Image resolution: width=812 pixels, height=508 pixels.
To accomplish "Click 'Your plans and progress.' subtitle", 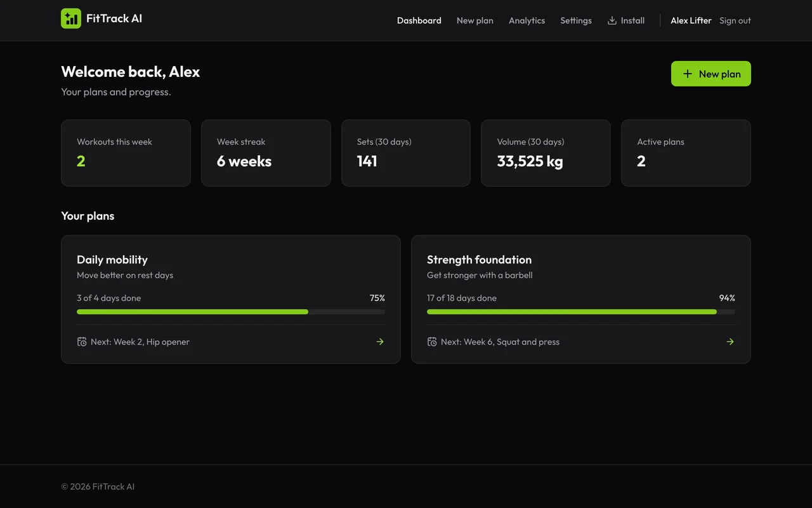I will [x=116, y=92].
